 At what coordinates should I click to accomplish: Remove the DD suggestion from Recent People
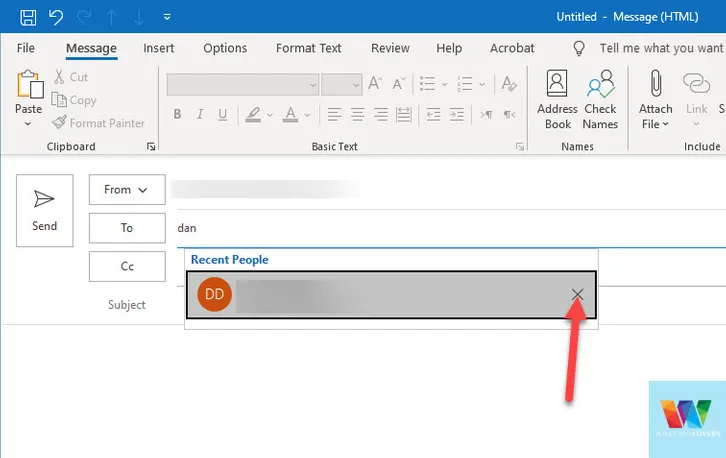coord(577,294)
